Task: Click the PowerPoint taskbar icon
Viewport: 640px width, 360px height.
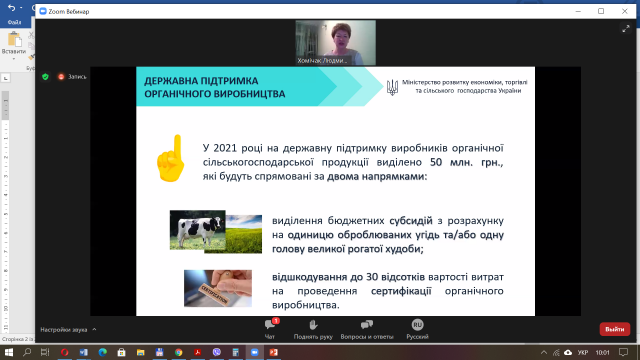Action: 274,352
